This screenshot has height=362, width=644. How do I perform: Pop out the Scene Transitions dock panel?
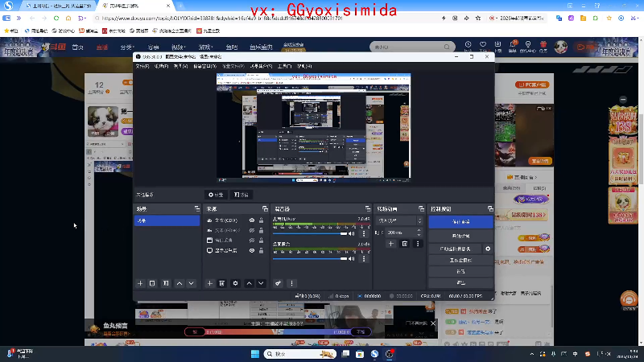[x=421, y=209]
